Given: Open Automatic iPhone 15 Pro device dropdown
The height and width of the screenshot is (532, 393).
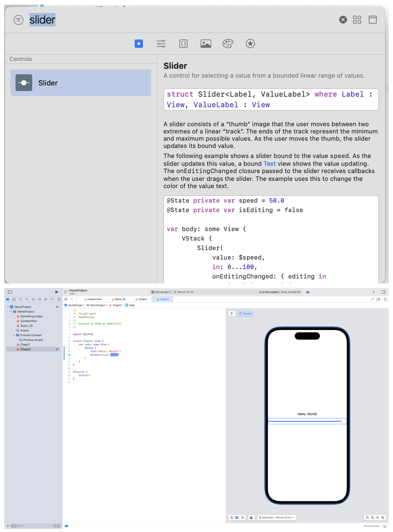Looking at the screenshot, I should point(277,518).
